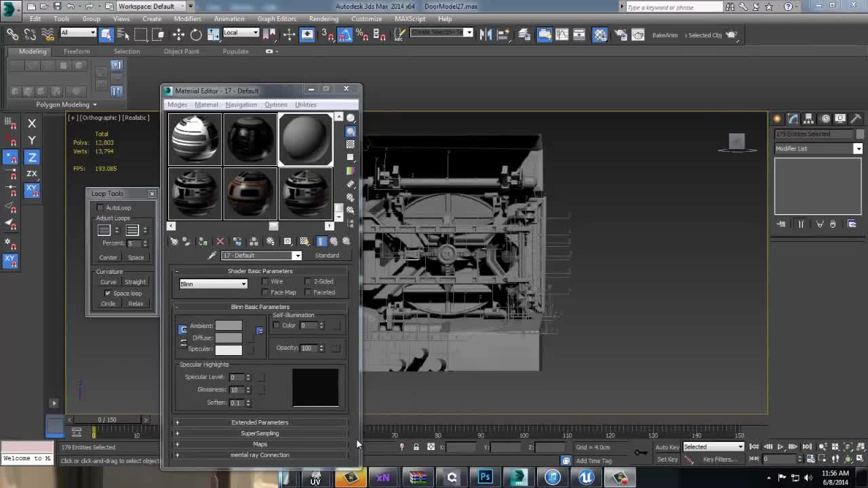The width and height of the screenshot is (868, 488).
Task: Click Assign Material to Selection icon
Action: (x=203, y=241)
